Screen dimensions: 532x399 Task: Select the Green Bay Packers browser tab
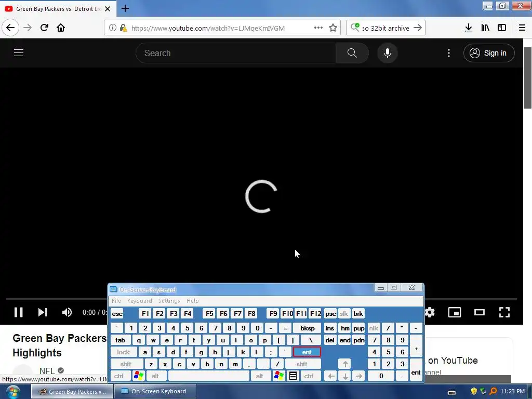pos(58,9)
